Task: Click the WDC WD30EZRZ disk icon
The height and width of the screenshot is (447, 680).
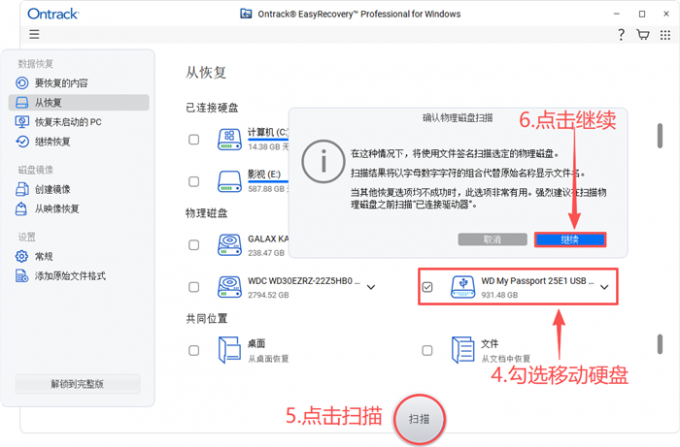Action: point(229,287)
